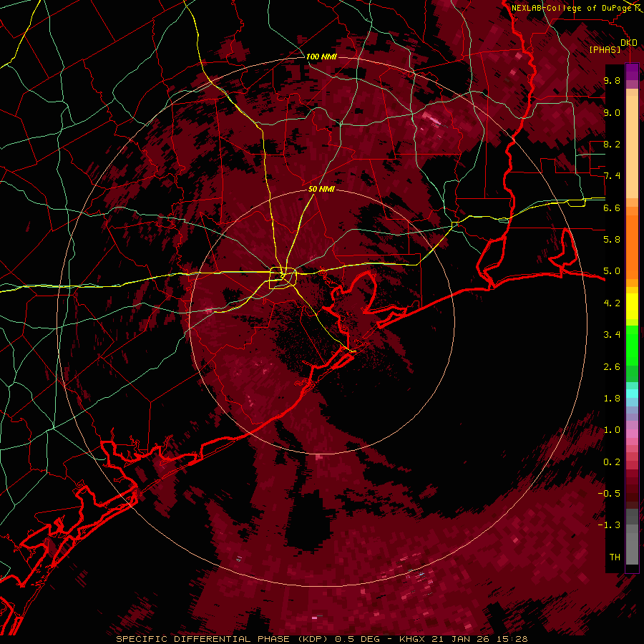Viewport: 644px width, 644px height.
Task: Click the 2.6 scale value
Action: click(x=612, y=367)
